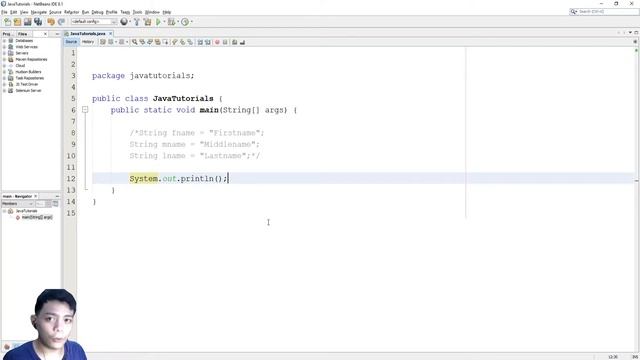Image resolution: width=640 pixels, height=360 pixels.
Task: Open the Debug Project dropdown arrow
Action: (178, 22)
